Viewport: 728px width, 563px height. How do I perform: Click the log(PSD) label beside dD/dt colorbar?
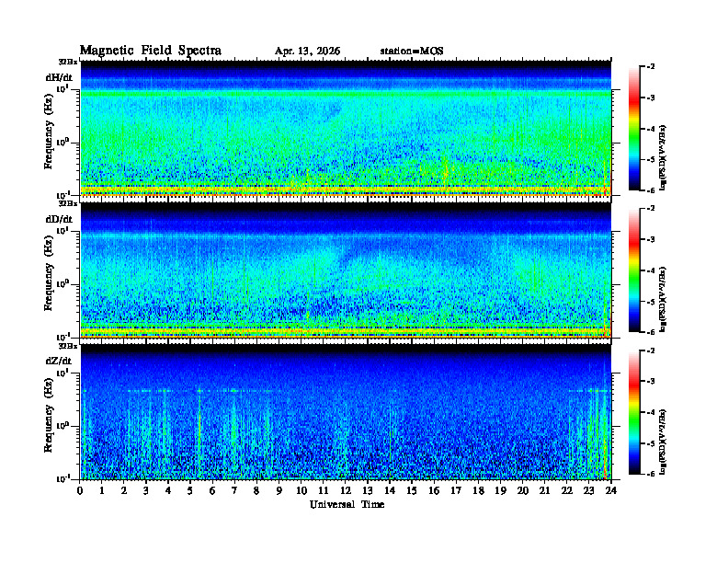pyautogui.click(x=664, y=299)
